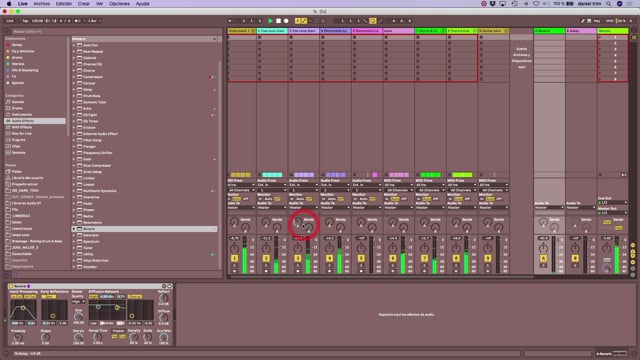
Task: Open the Cue Out dropdown in the Master track
Action: point(612,202)
